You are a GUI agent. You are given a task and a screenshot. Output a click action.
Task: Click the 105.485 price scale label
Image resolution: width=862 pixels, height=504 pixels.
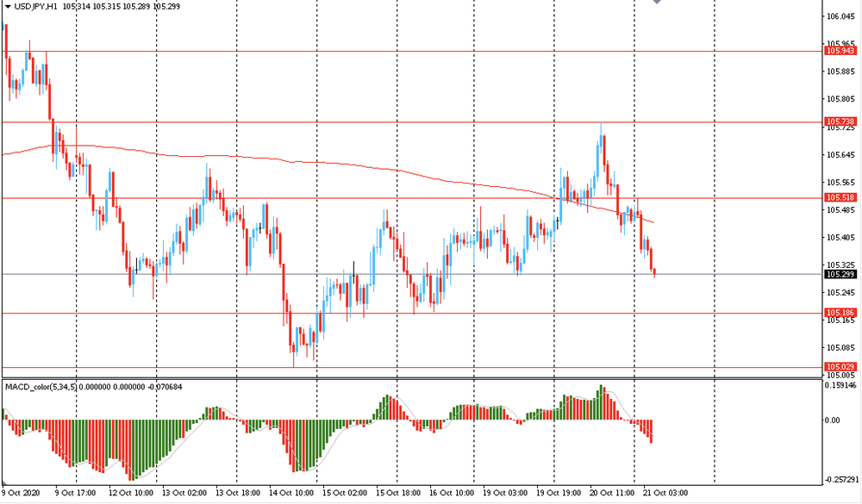pyautogui.click(x=841, y=210)
